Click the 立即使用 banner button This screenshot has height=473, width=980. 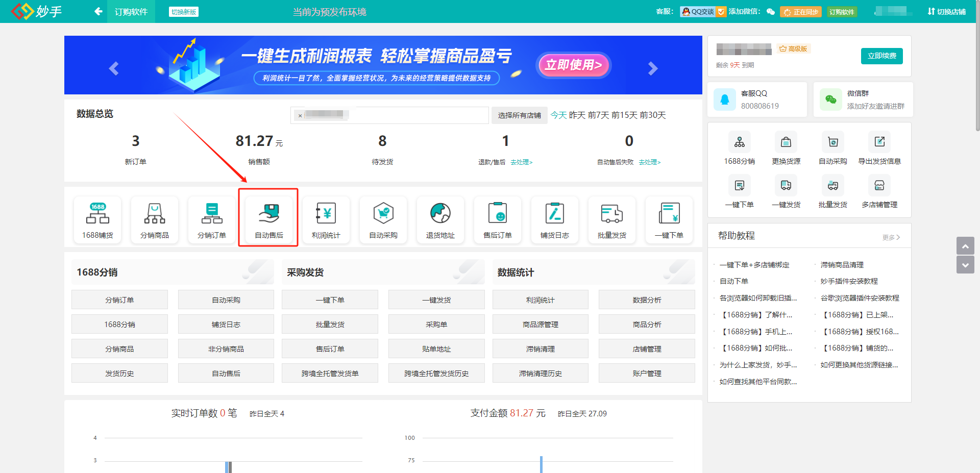[574, 65]
